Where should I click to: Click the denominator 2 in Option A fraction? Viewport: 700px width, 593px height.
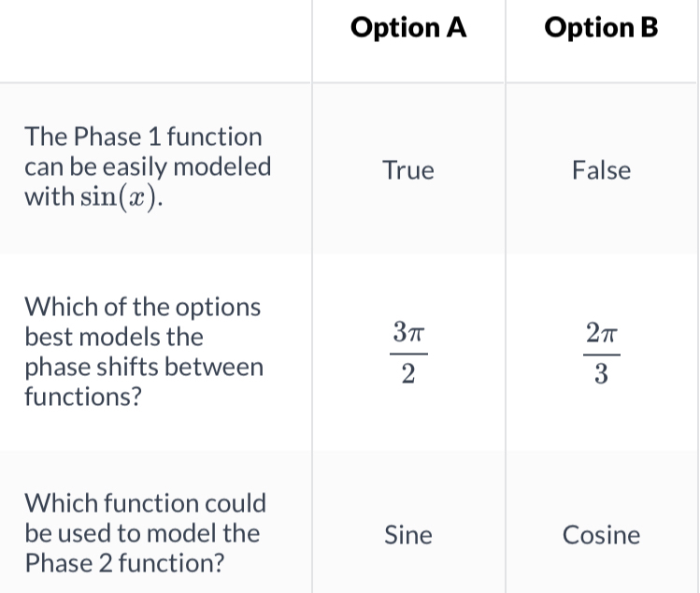(408, 376)
